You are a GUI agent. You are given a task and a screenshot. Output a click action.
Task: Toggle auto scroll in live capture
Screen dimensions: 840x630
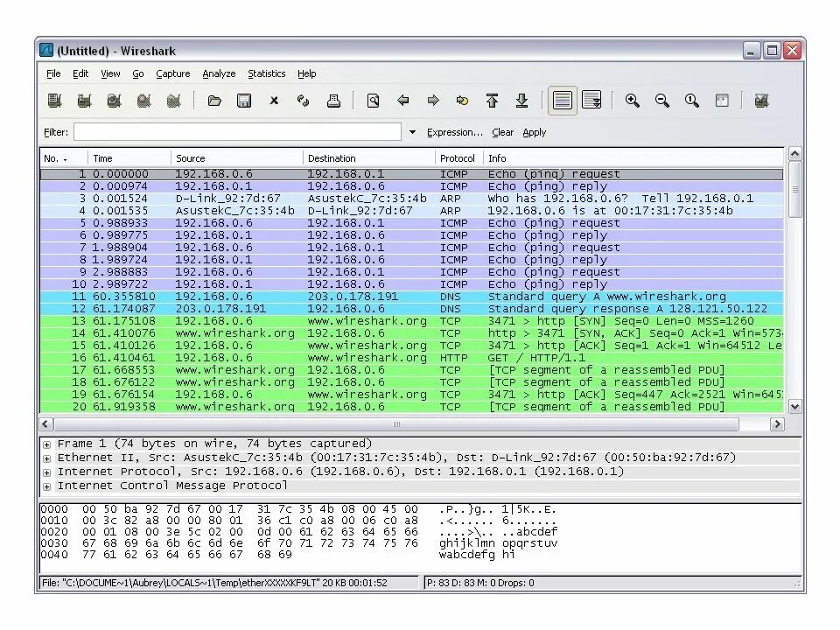coord(592,101)
